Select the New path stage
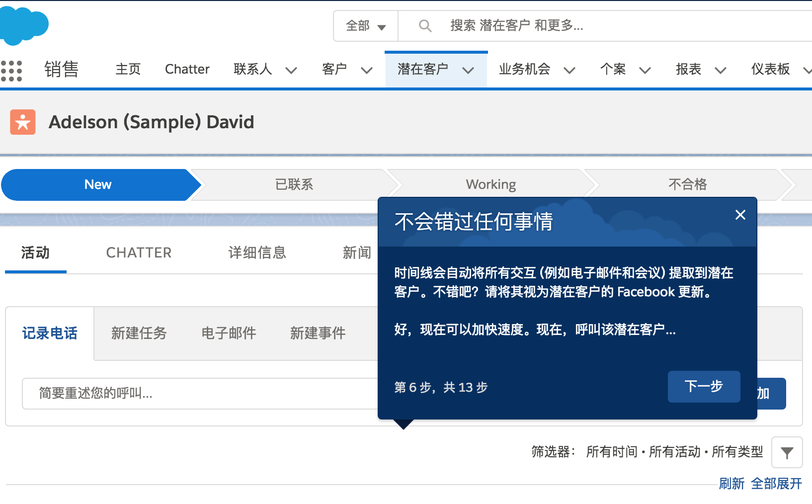This screenshot has height=504, width=812. click(x=98, y=184)
